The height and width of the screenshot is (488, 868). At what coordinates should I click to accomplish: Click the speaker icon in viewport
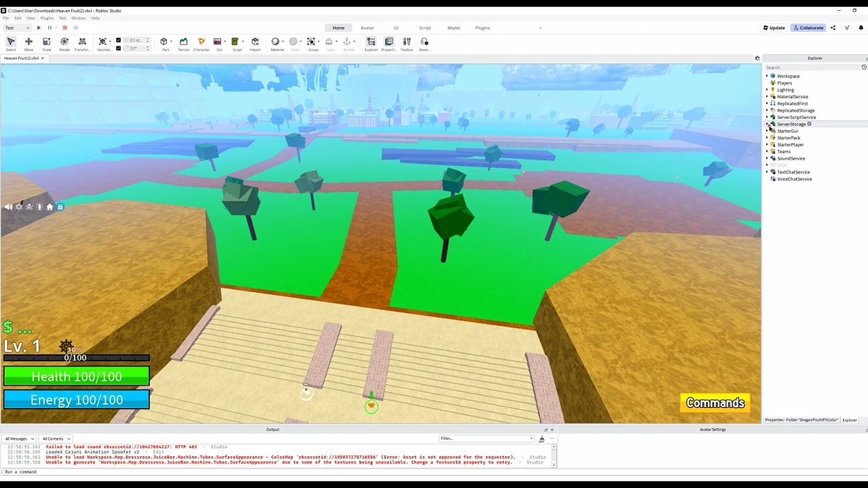click(x=8, y=207)
